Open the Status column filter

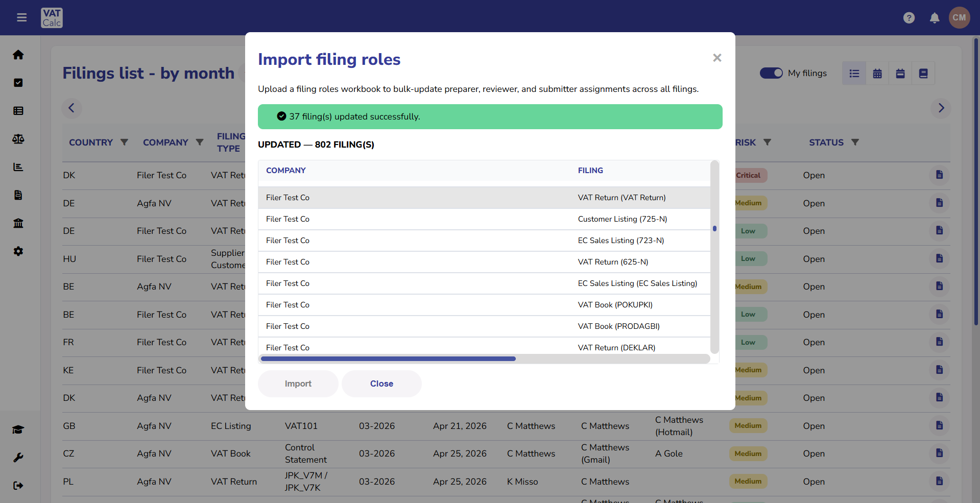pyautogui.click(x=855, y=142)
